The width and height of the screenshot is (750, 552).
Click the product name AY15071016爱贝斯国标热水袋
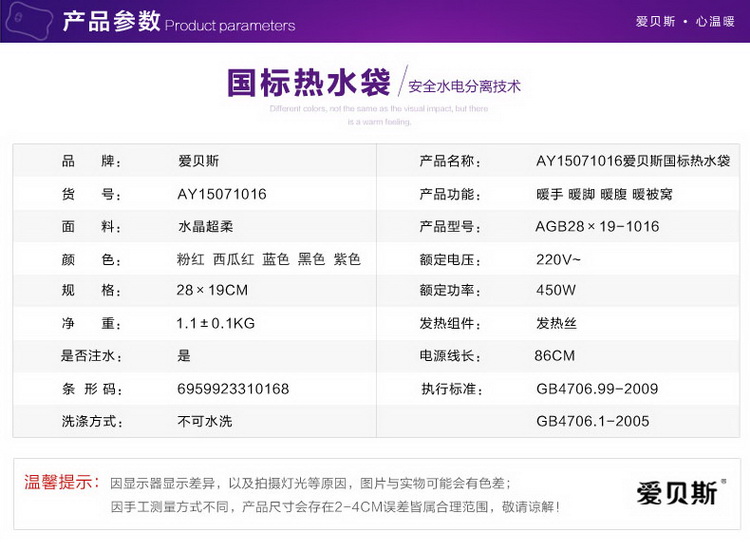[x=633, y=161]
